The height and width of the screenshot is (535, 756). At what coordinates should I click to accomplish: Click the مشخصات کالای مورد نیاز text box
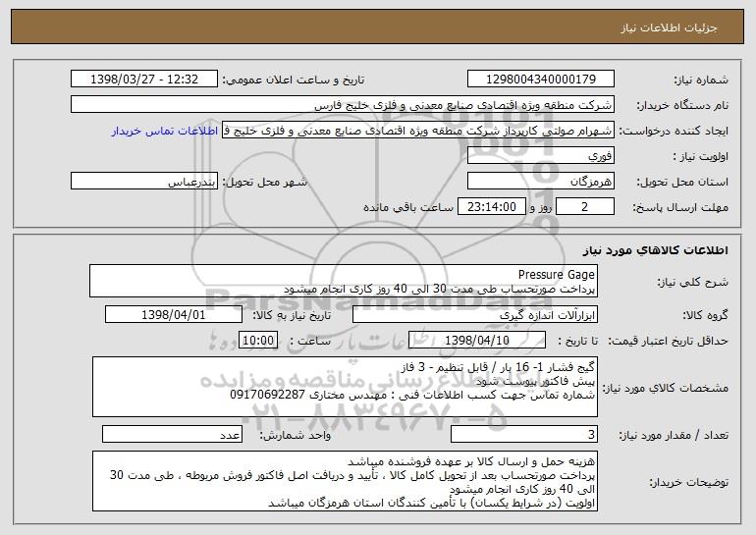(x=345, y=387)
